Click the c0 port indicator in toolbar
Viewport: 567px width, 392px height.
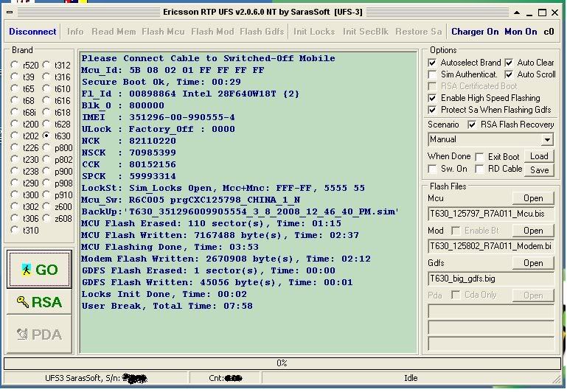click(x=549, y=32)
